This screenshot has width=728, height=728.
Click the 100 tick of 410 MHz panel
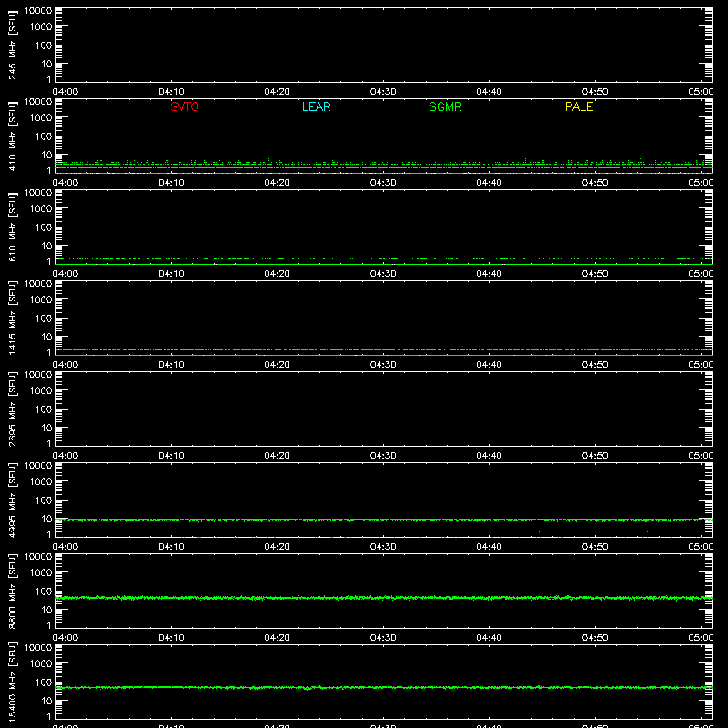tap(44, 136)
